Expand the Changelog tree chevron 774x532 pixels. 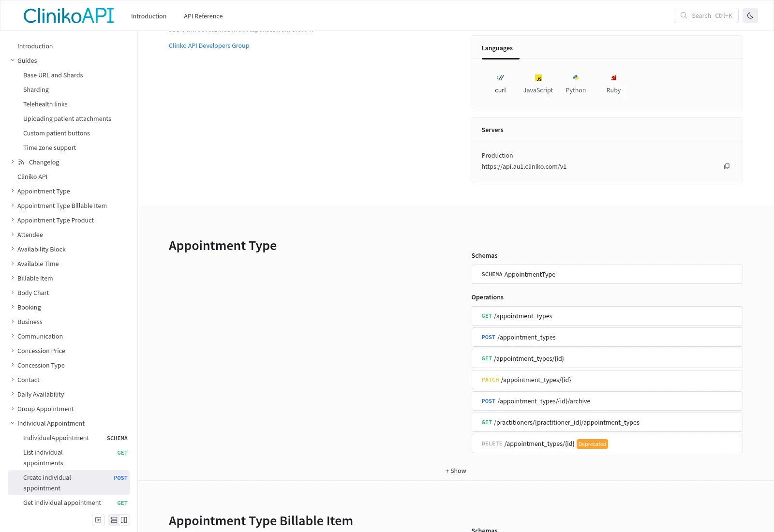point(13,162)
